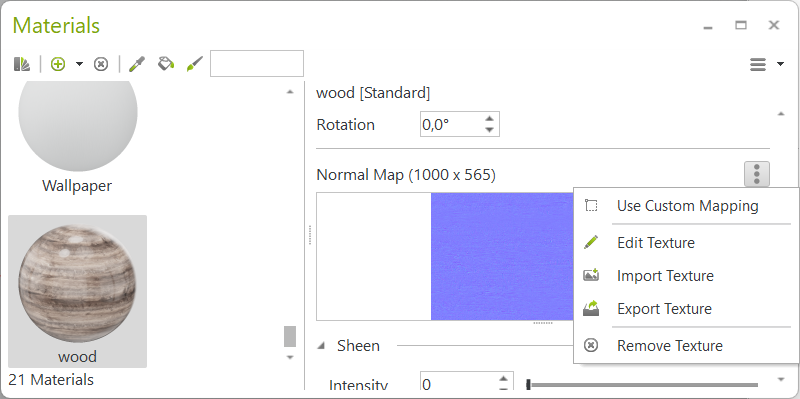Choose Remove Texture from the menu
This screenshot has width=800, height=399.
pyautogui.click(x=686, y=345)
